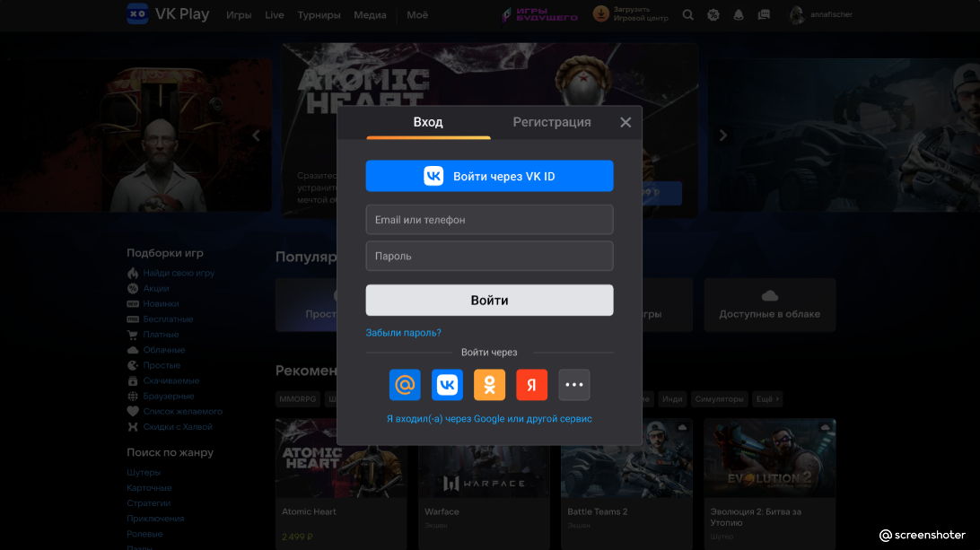Viewport: 980px width, 550px height.
Task: Open the Приключения genre link
Action: 155,519
